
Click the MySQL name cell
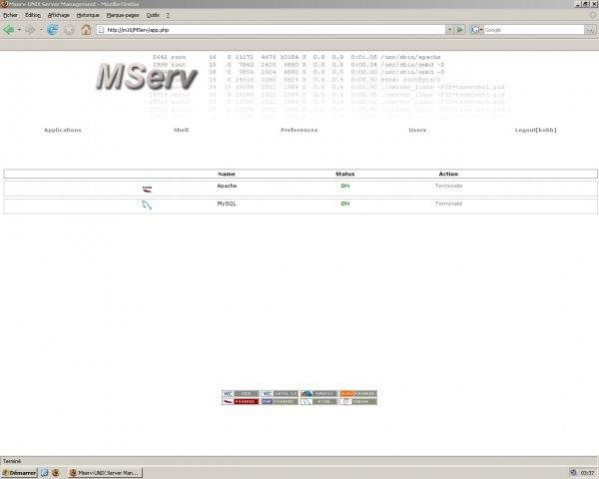(x=227, y=204)
